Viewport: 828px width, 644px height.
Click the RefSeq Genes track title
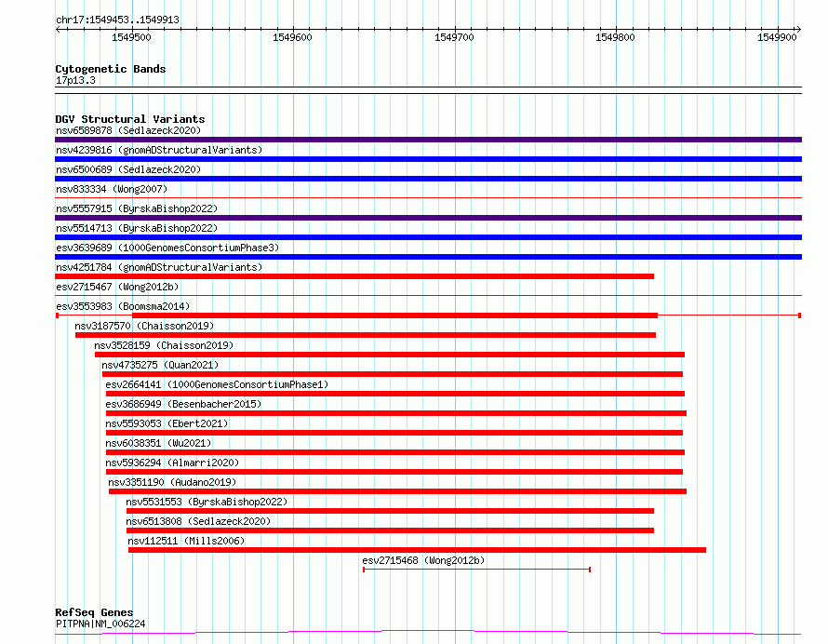(94, 613)
